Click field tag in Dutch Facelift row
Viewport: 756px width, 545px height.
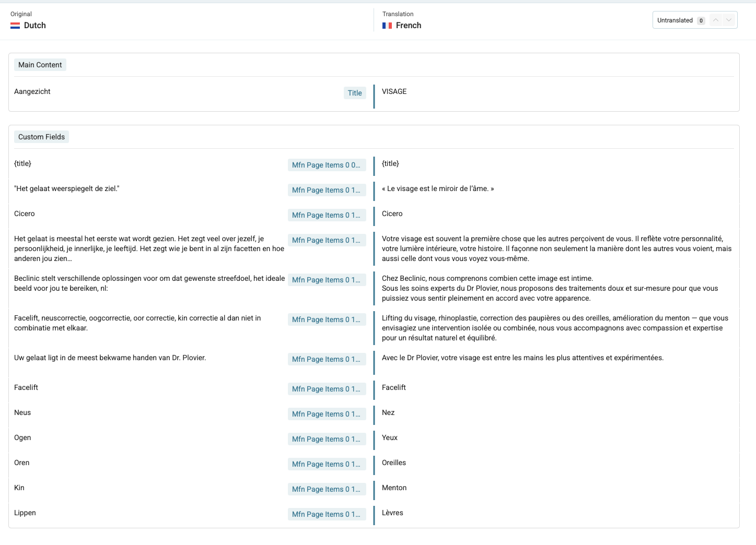click(x=327, y=389)
